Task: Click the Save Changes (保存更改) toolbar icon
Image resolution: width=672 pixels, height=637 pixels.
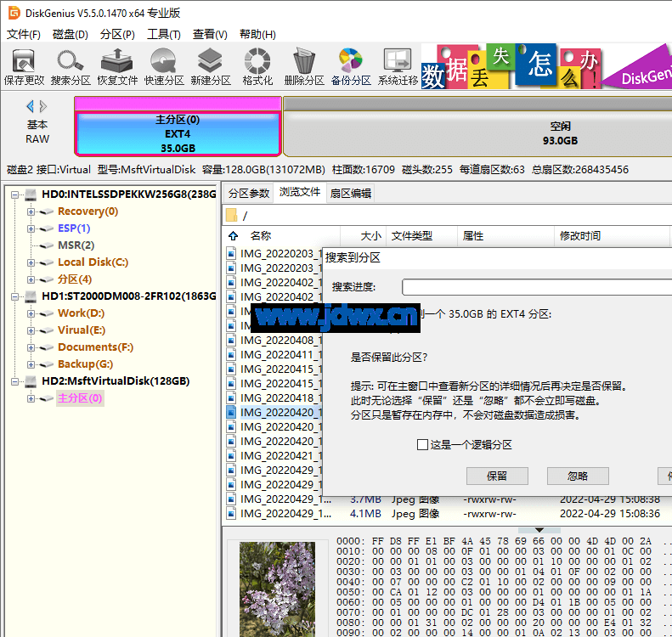Action: pos(24,67)
